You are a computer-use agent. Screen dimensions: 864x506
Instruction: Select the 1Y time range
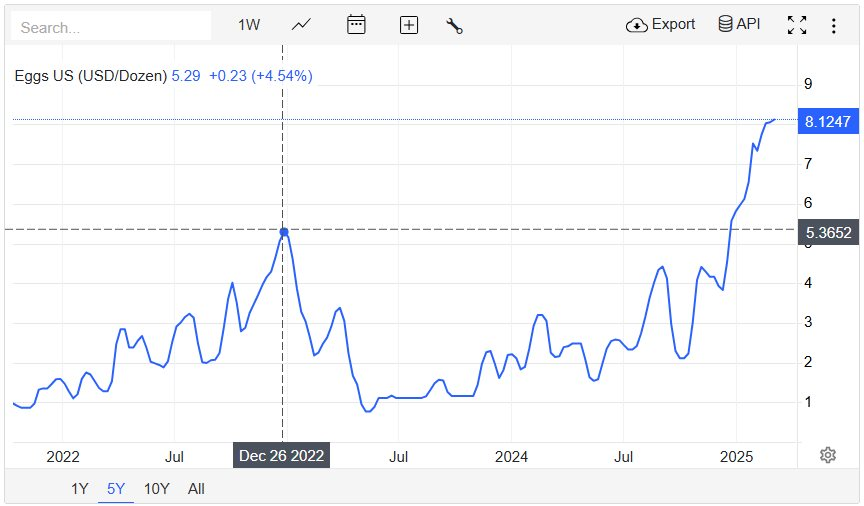pyautogui.click(x=80, y=489)
